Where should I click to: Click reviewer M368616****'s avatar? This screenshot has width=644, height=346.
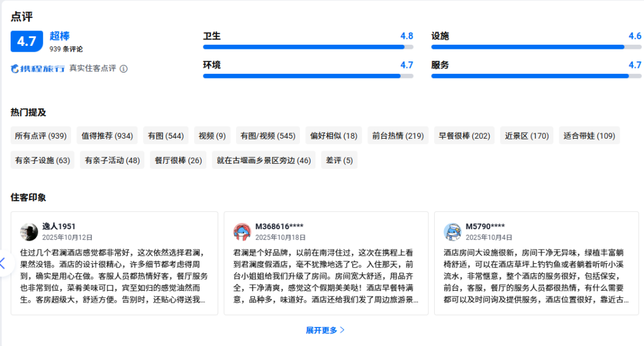242,231
